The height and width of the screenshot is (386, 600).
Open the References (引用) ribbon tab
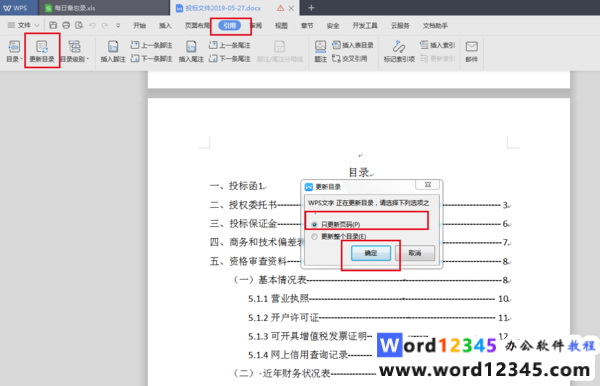coord(230,26)
